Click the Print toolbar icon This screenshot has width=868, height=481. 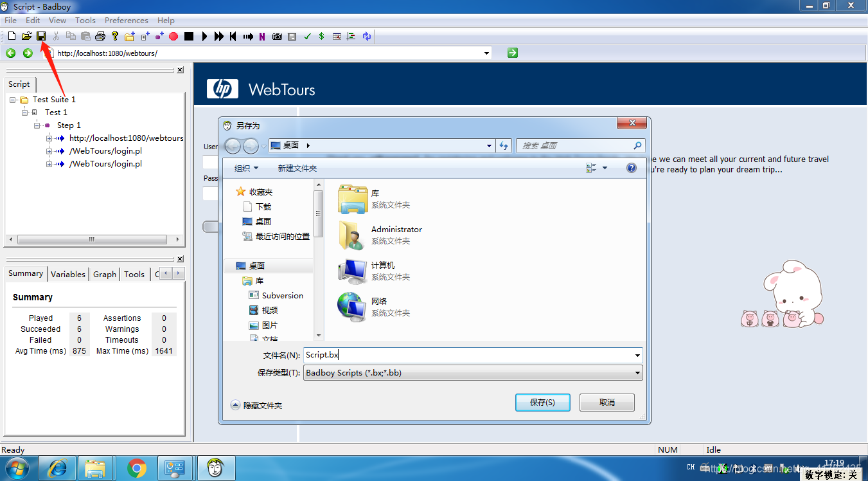(100, 36)
